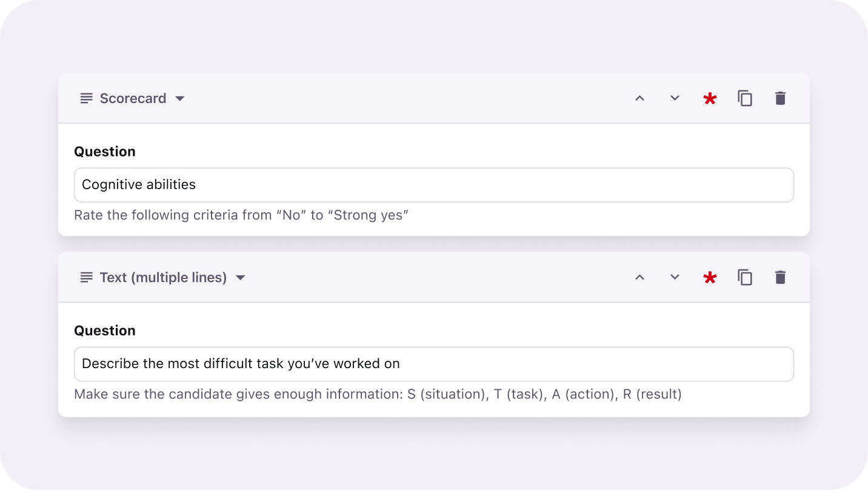The height and width of the screenshot is (490, 868).
Task: Click the list icon beside Scorecard
Action: pyautogui.click(x=87, y=98)
